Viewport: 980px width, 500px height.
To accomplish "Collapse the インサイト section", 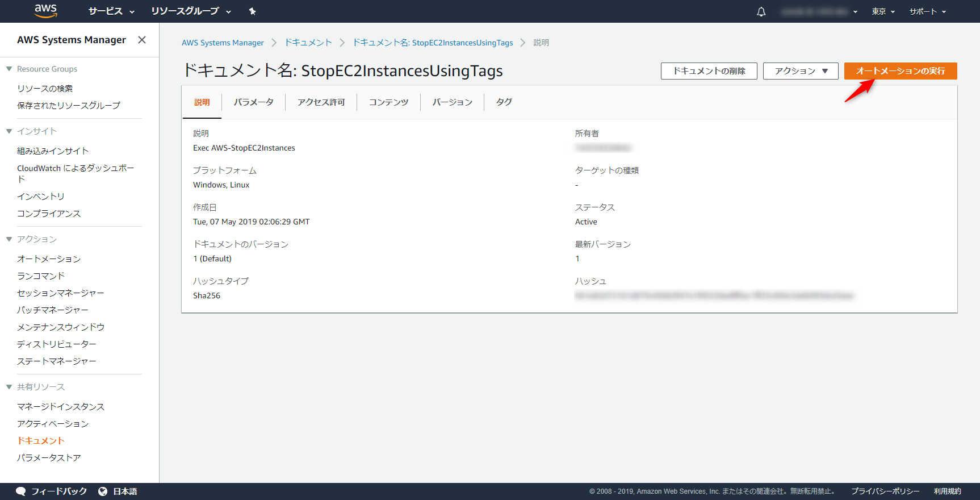I will [x=9, y=131].
